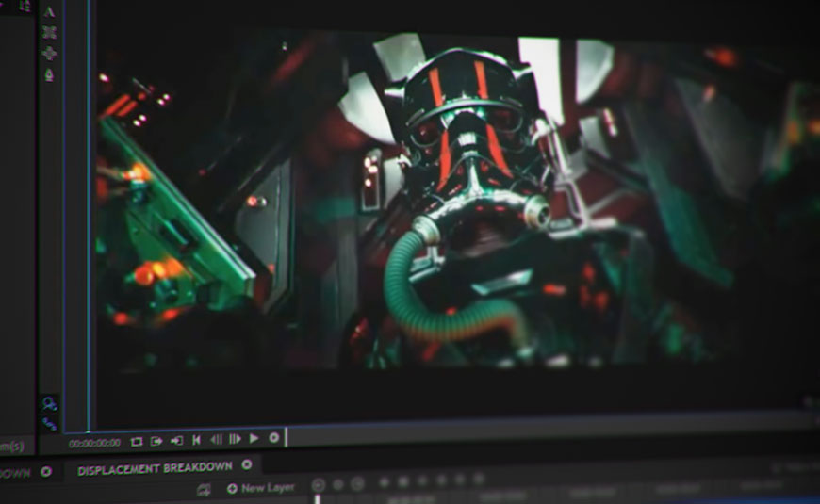Switch to the DISPLACEMENT BREAKDOWN tab
Screen dimensions: 820x504
(155, 468)
